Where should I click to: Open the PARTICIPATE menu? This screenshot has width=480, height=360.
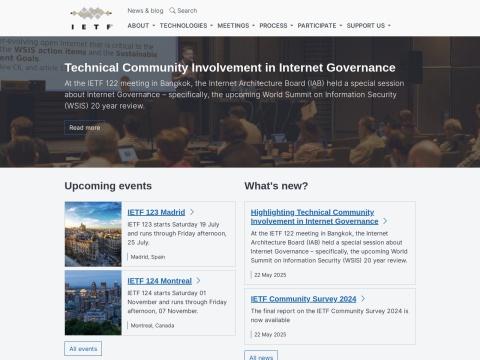point(317,26)
